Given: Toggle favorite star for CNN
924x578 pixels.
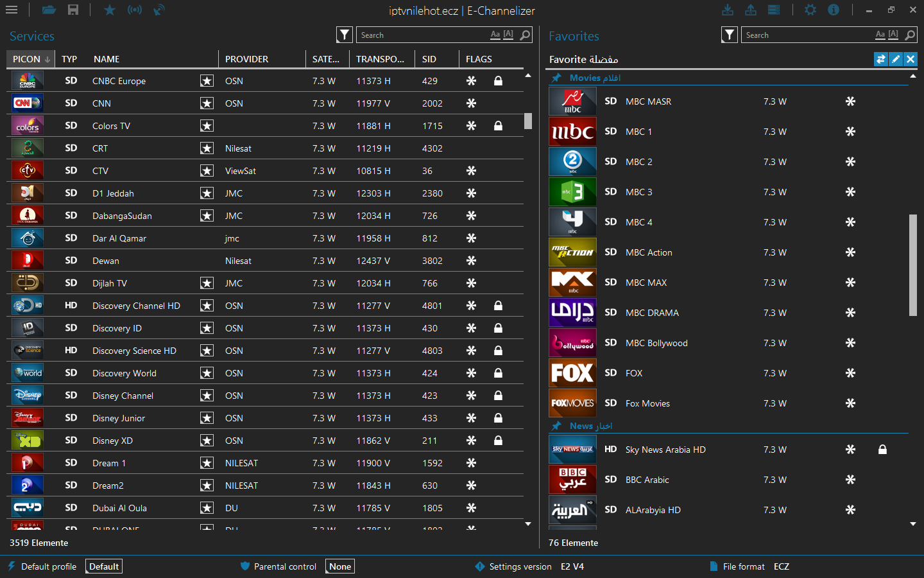Looking at the screenshot, I should point(207,103).
